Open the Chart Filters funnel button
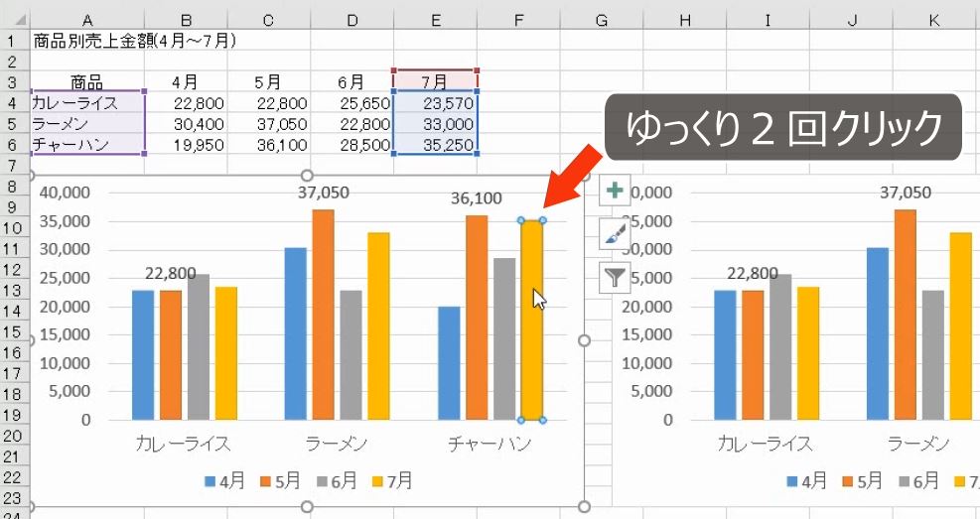Screen dimensions: 980x519 [x=615, y=277]
